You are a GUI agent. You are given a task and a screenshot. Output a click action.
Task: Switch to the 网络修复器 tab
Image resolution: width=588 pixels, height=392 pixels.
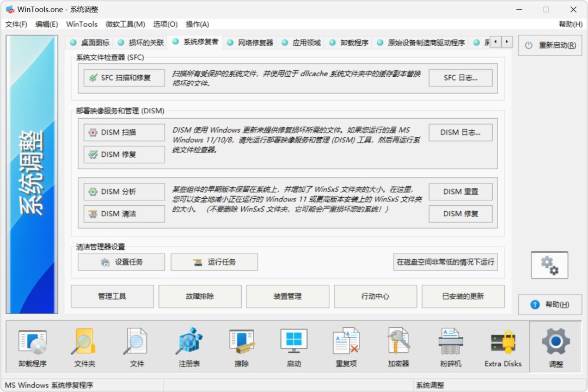(250, 43)
